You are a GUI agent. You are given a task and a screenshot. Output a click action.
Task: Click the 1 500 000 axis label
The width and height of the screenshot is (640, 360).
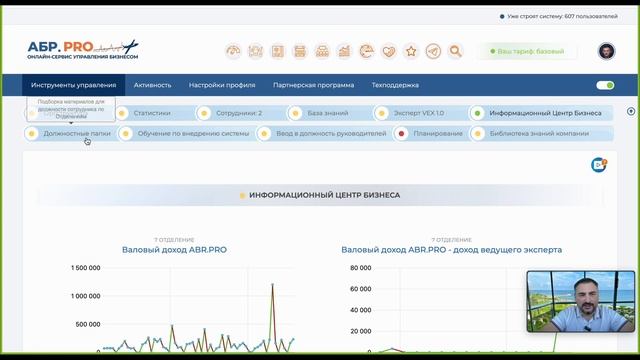click(85, 268)
